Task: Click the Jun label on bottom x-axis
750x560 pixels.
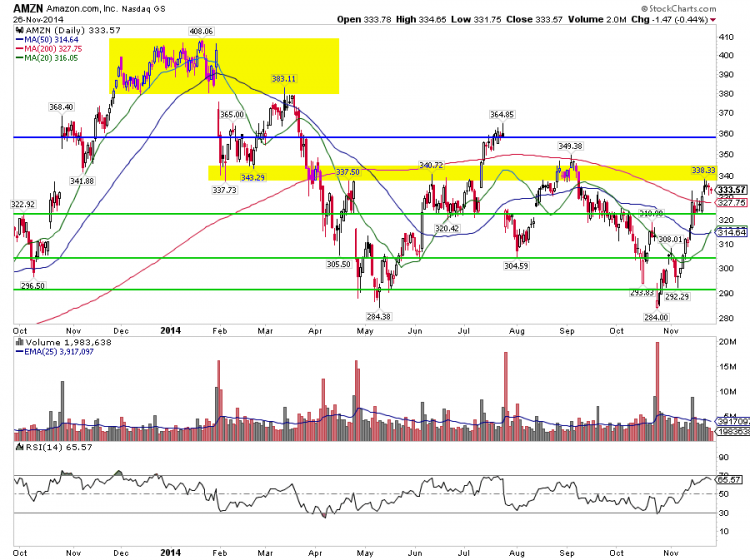Action: click(x=415, y=553)
